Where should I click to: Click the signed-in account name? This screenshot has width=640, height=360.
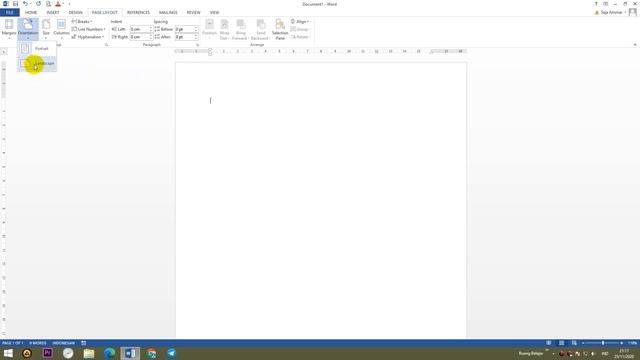tap(611, 12)
